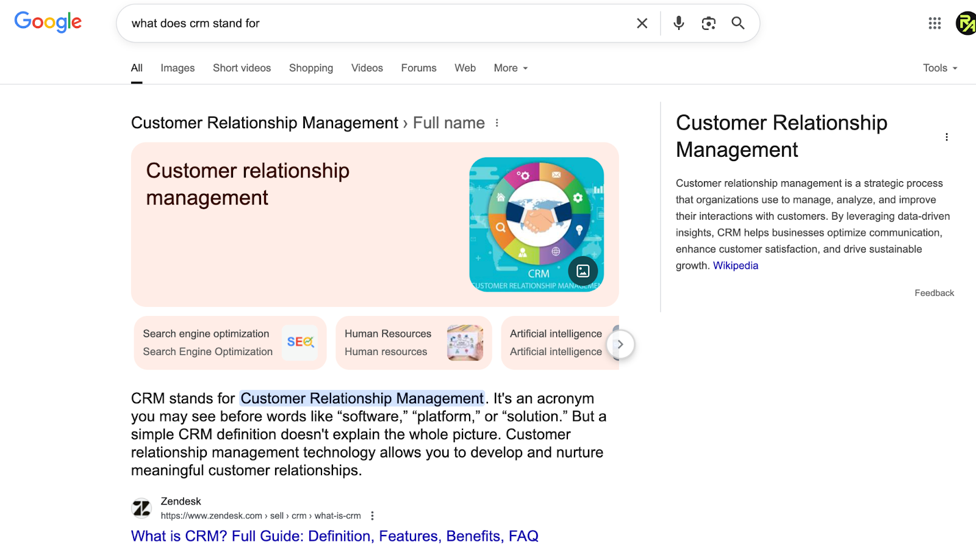
Task: Click into the search input field
Action: pos(378,23)
